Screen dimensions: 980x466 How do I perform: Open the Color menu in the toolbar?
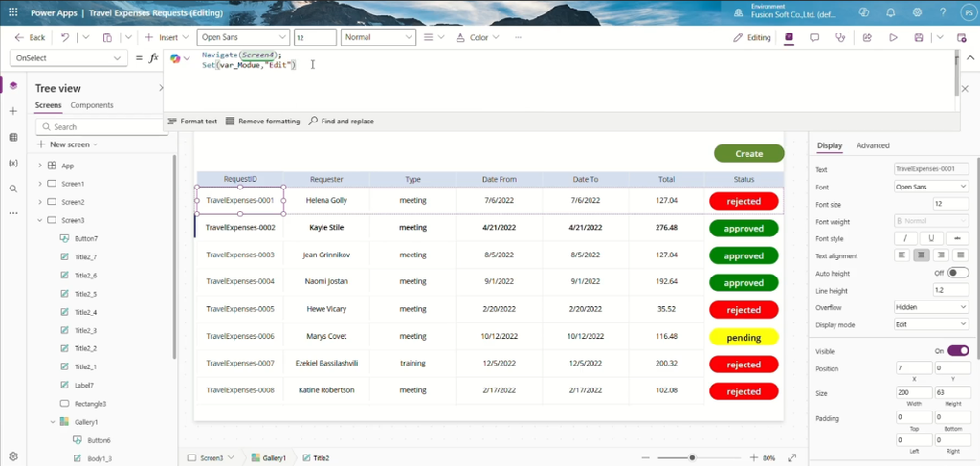478,37
